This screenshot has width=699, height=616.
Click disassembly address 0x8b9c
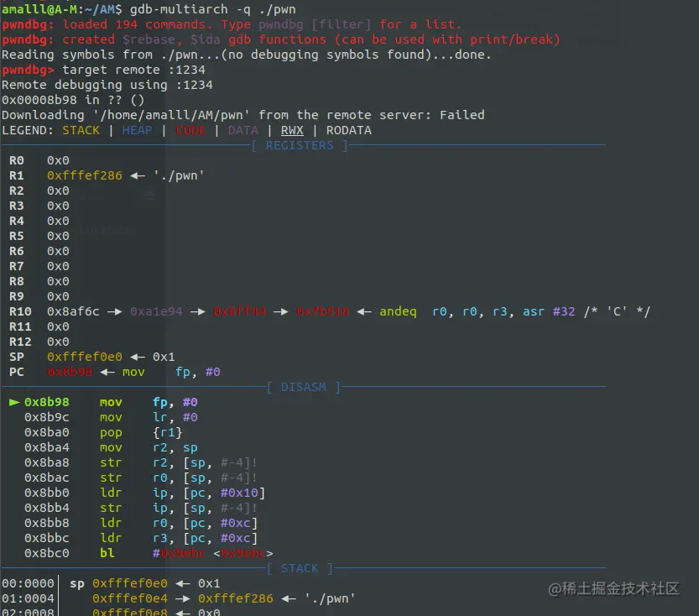point(47,417)
